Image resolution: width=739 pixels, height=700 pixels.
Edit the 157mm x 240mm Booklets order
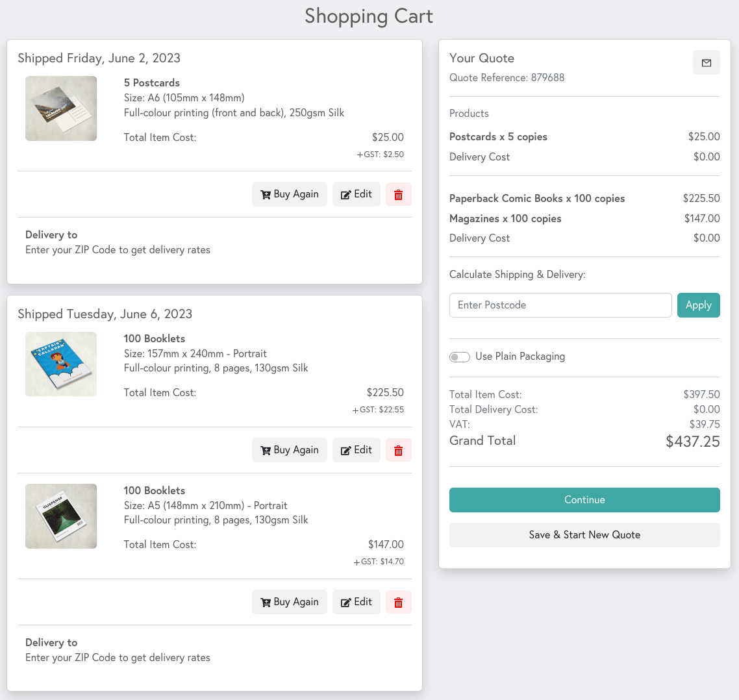point(357,450)
